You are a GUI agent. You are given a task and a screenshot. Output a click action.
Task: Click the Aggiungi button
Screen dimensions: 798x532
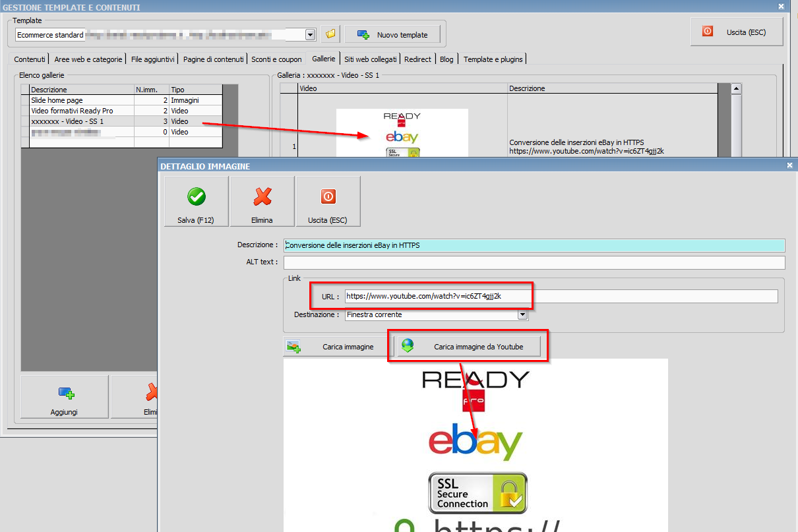64,397
